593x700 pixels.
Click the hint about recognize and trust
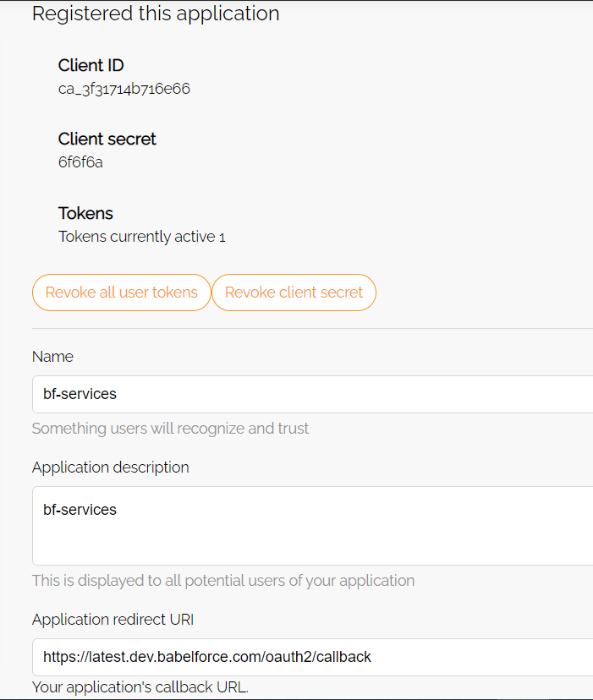(x=170, y=429)
